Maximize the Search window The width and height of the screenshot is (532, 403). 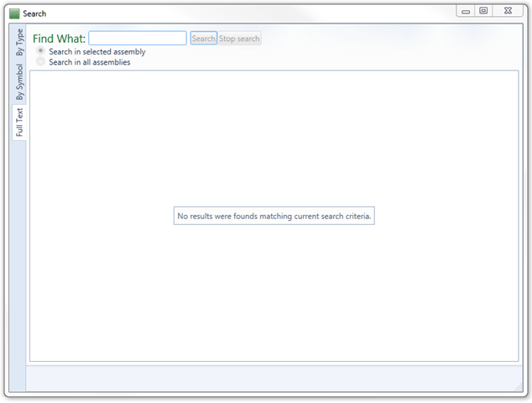pyautogui.click(x=483, y=11)
